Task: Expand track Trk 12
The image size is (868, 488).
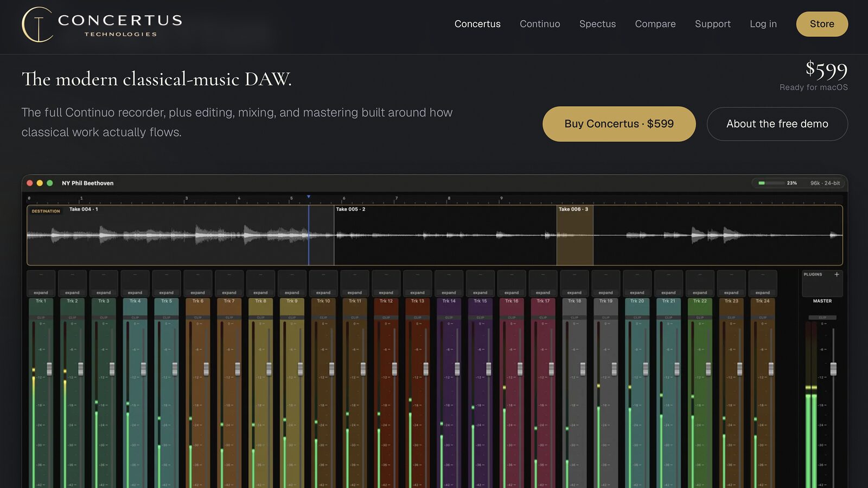Action: 386,293
